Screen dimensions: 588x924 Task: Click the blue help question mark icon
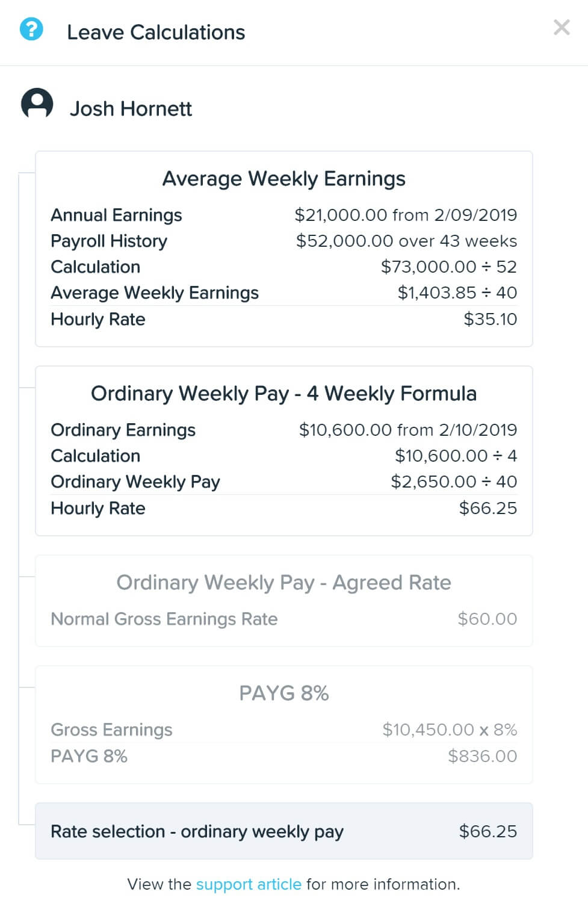(x=31, y=29)
